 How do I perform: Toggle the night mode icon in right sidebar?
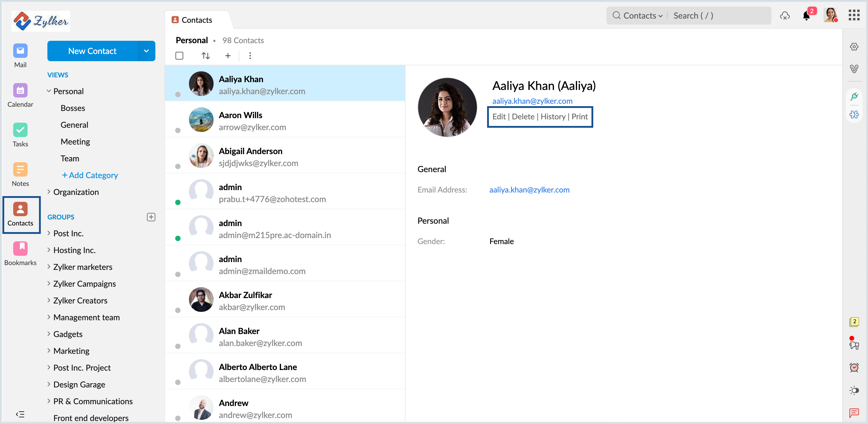click(x=854, y=390)
